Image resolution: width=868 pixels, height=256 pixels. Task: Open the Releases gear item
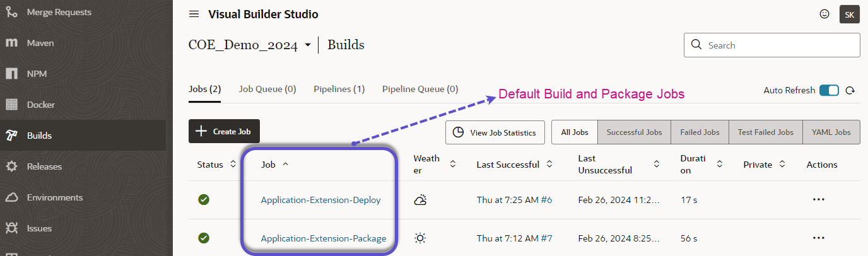point(11,166)
